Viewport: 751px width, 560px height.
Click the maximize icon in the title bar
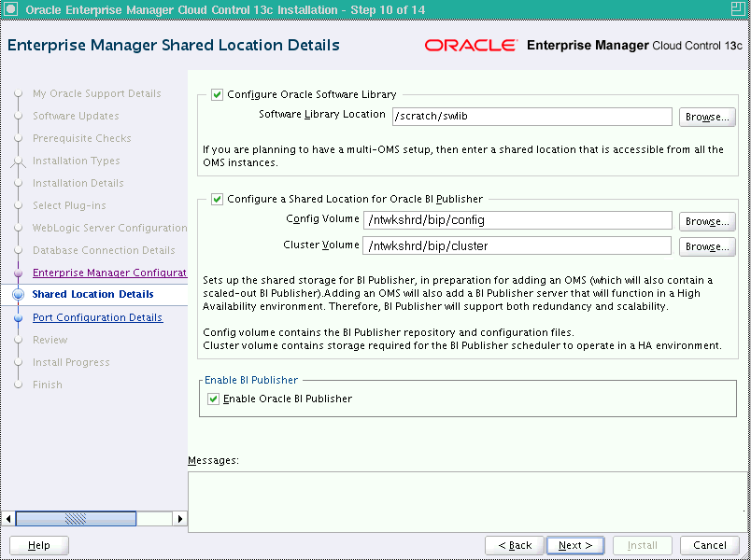pos(738,9)
